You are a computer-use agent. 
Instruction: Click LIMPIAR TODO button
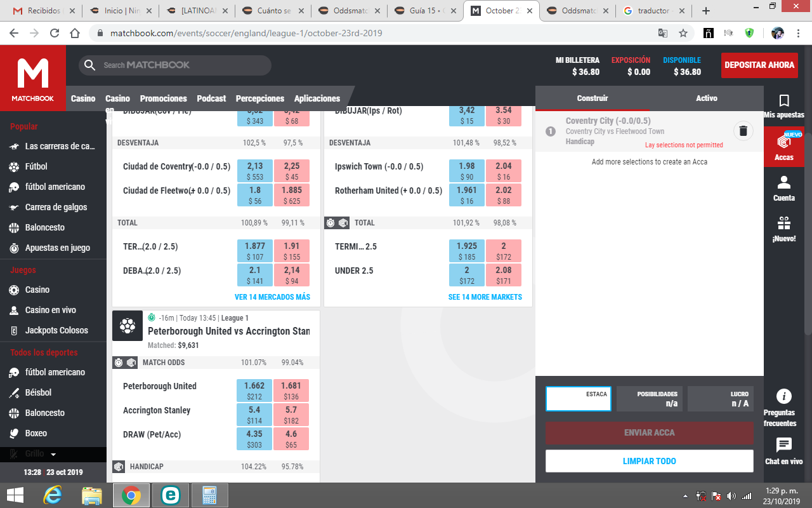(650, 461)
